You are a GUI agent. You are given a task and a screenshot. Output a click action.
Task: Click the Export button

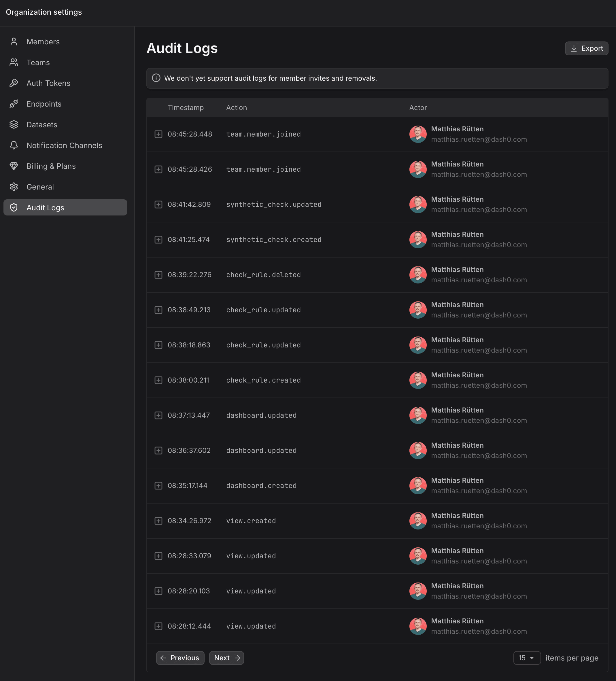coord(586,48)
